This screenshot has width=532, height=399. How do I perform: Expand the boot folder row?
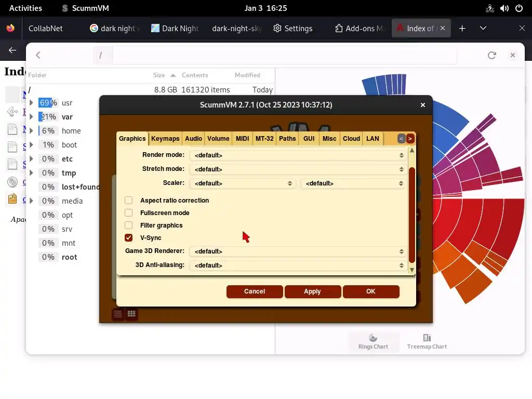31,145
